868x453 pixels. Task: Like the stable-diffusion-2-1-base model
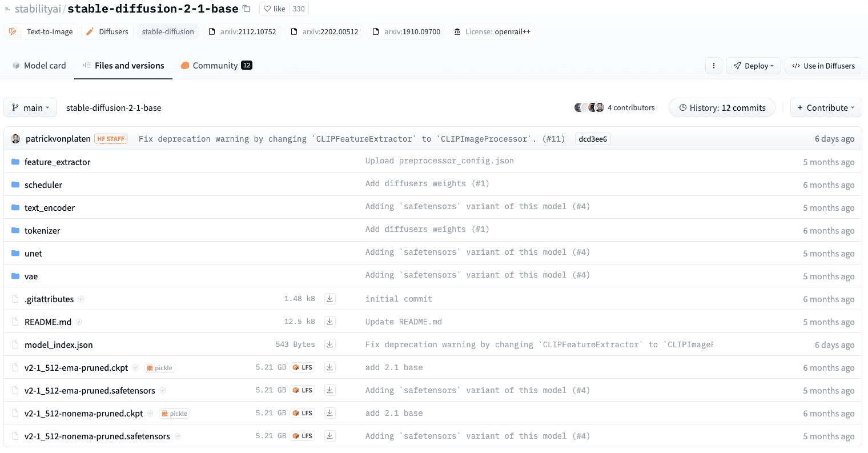(275, 9)
